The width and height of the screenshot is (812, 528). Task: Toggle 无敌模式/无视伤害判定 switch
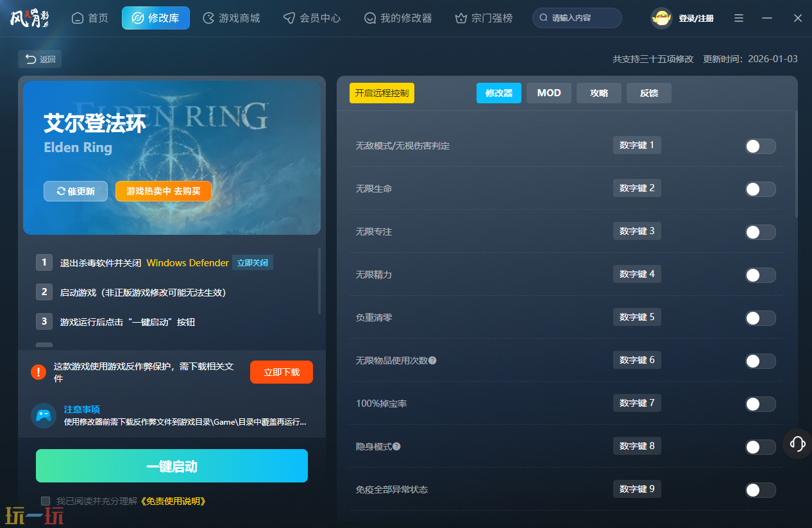[x=760, y=146]
